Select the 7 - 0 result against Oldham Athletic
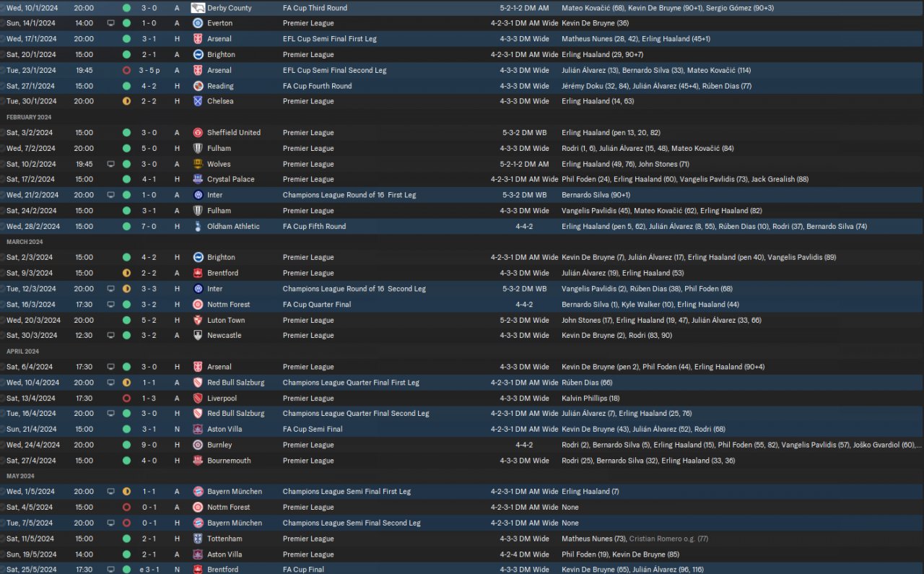Screen dimensions: 924x574 point(150,226)
